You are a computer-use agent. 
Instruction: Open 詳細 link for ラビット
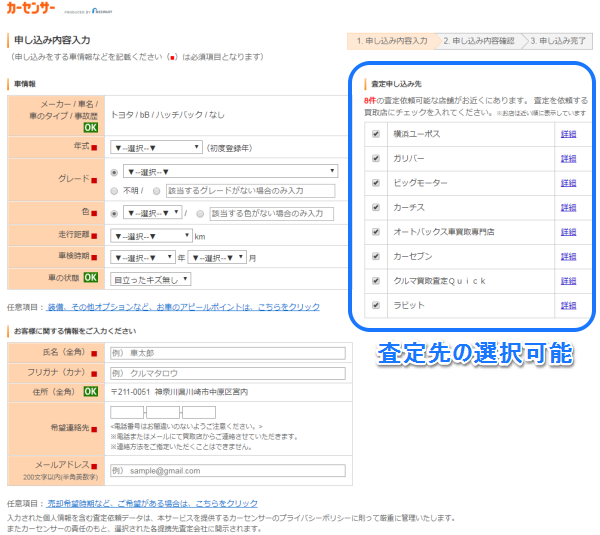(568, 305)
